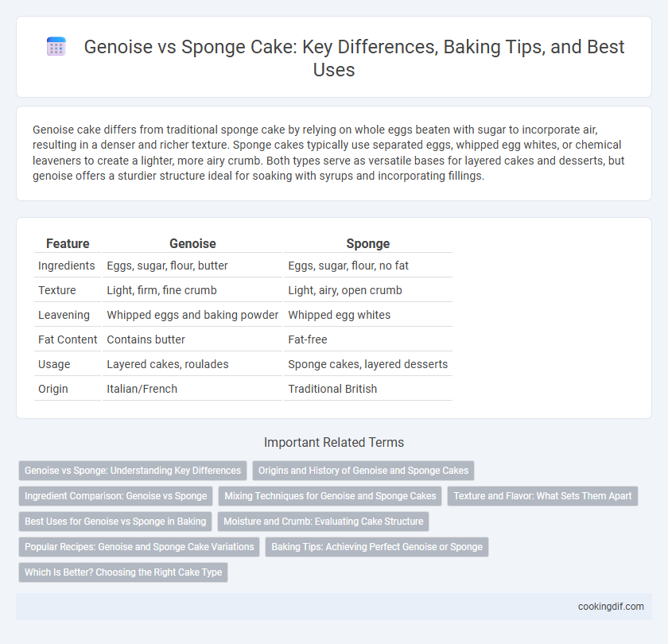Select Moisture and Crumb: Evaluating Cake Structure
668x644 pixels.
pyautogui.click(x=324, y=522)
